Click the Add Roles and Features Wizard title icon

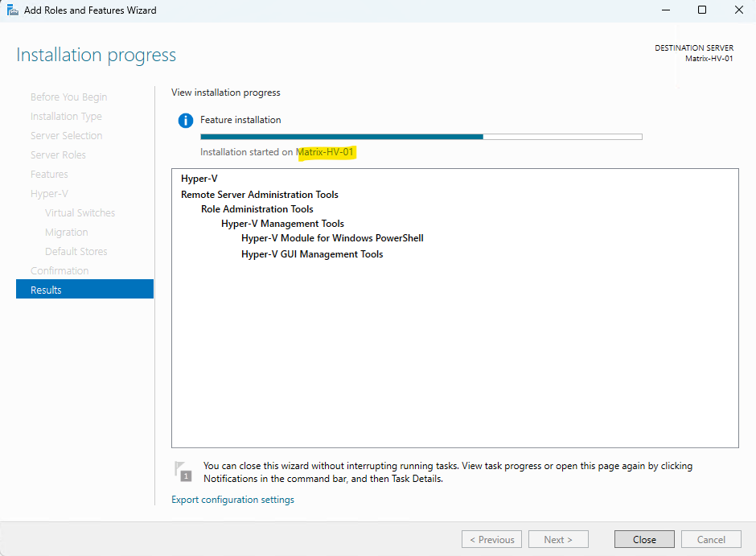pyautogui.click(x=13, y=10)
